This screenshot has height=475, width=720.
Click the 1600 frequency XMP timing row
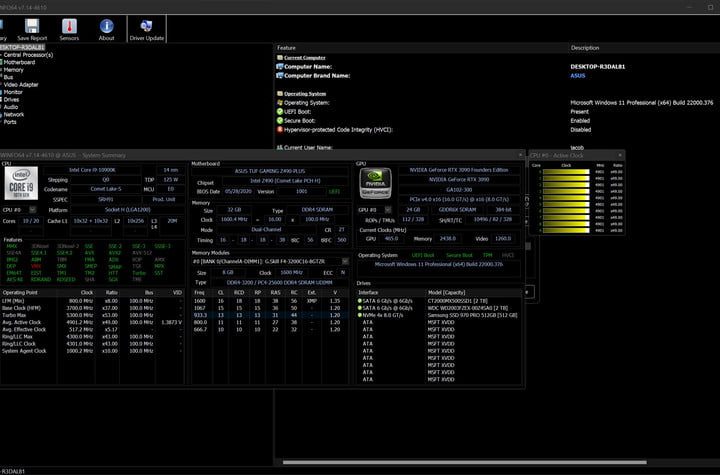(270, 301)
